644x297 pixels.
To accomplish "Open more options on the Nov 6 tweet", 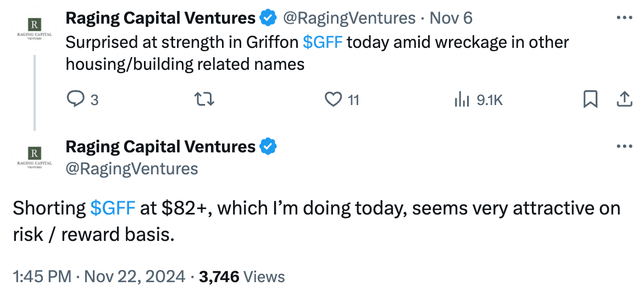I will 625,18.
